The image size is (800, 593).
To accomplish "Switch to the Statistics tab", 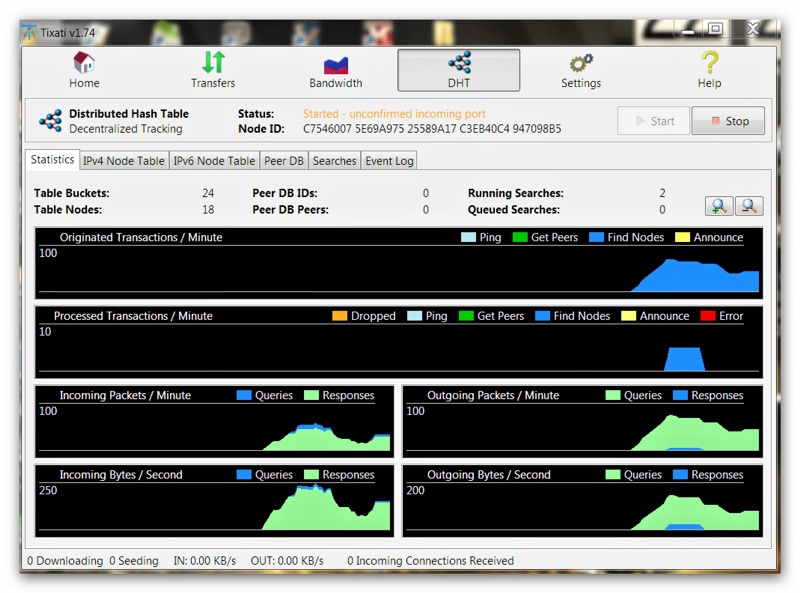I will pos(52,160).
